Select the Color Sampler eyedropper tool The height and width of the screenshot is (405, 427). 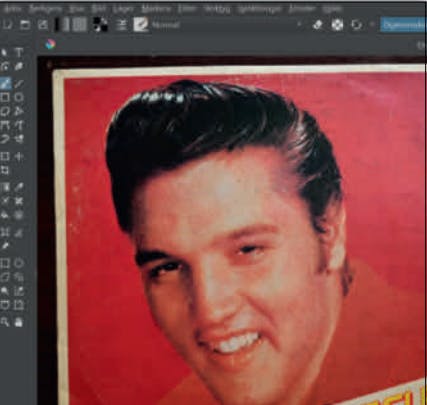(19, 187)
